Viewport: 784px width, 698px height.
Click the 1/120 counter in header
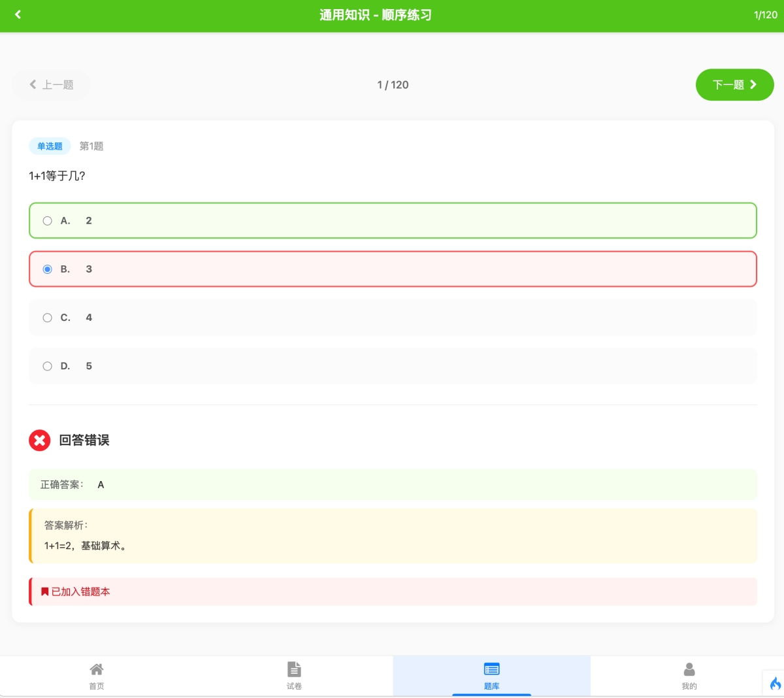[765, 15]
